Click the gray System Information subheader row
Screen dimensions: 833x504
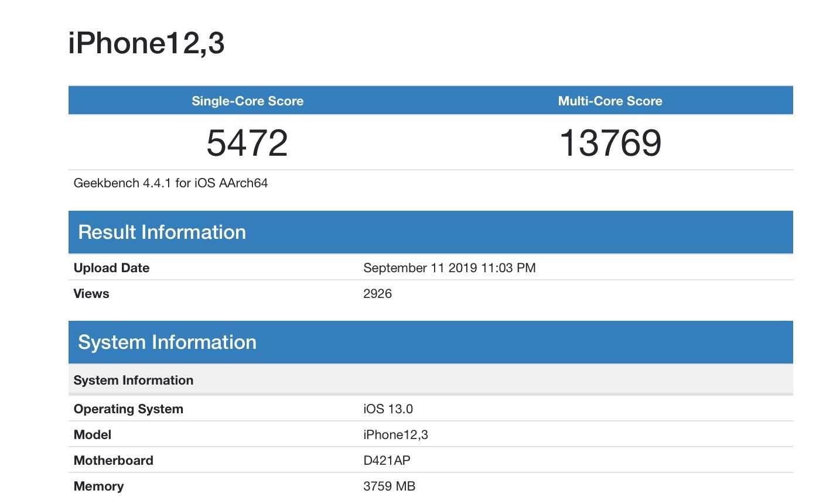tap(431, 380)
